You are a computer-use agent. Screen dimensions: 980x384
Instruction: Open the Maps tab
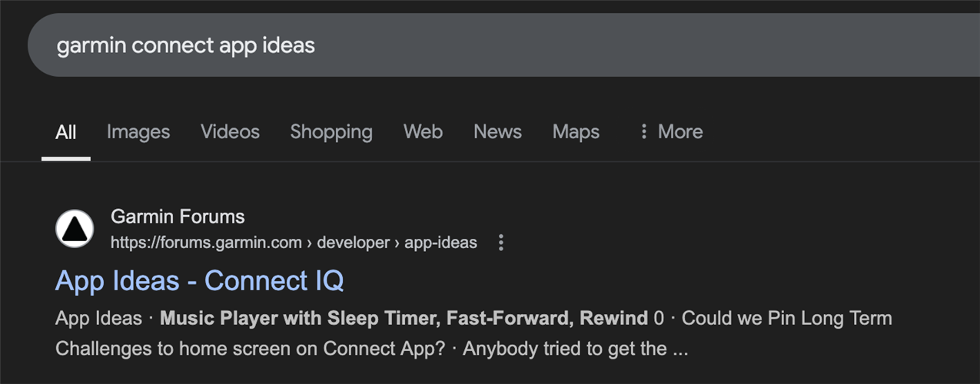576,132
